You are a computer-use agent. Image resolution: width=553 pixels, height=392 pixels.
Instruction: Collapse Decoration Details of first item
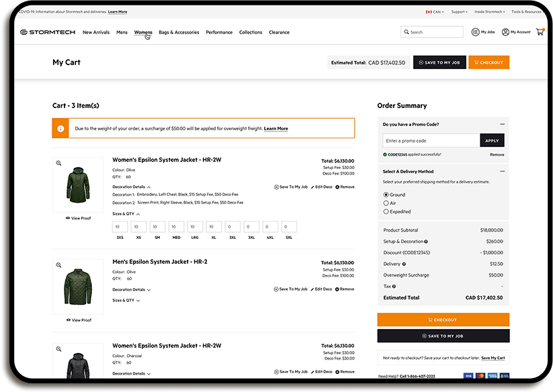pyautogui.click(x=132, y=187)
